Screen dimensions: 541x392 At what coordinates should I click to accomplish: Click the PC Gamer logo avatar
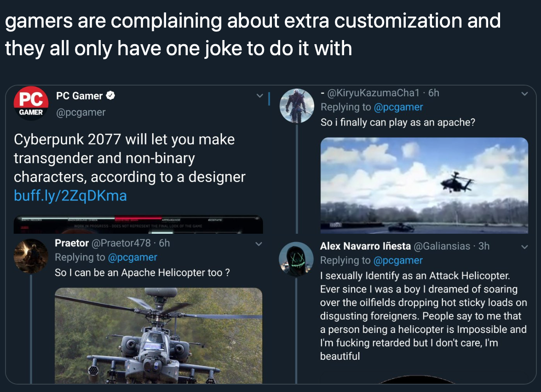[31, 104]
